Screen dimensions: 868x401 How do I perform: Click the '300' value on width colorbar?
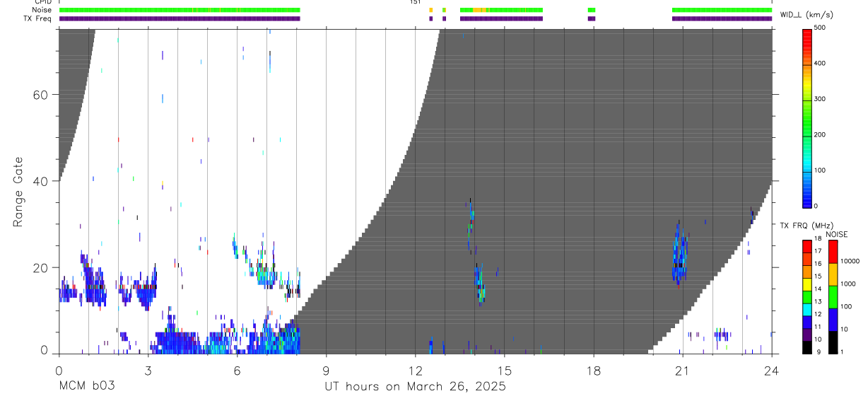(x=820, y=99)
